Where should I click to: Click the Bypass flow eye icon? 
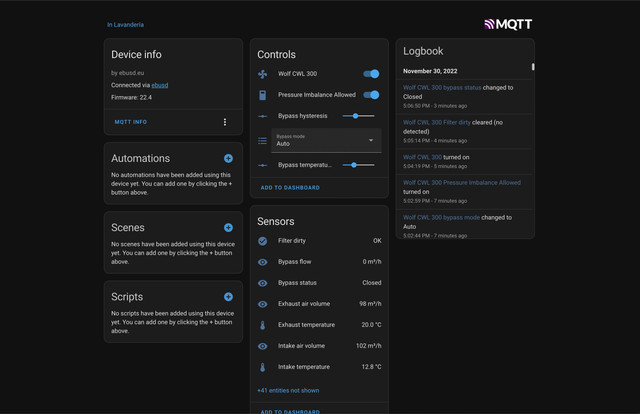[x=263, y=262]
